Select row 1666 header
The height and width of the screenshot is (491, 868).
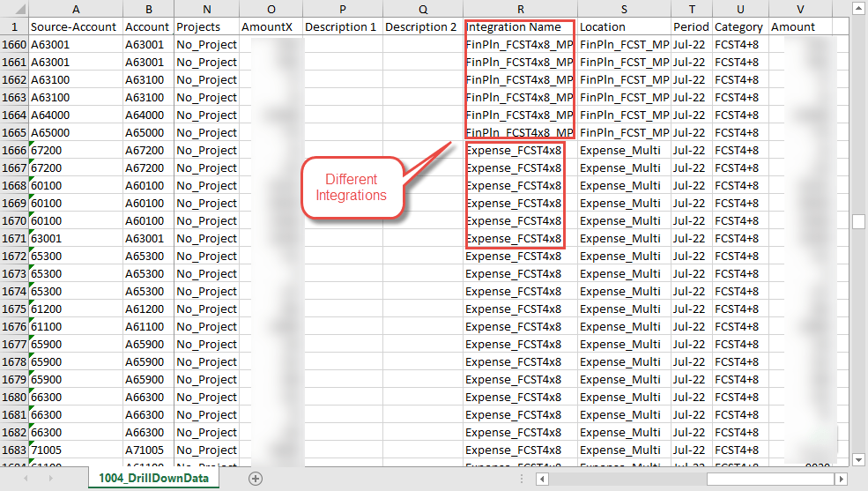[x=14, y=150]
